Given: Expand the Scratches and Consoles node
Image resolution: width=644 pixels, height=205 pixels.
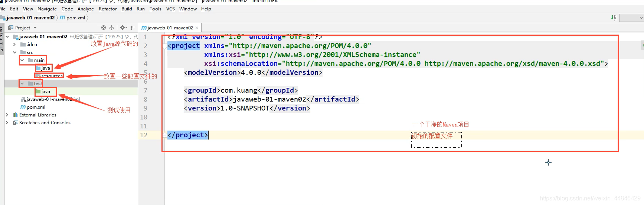Looking at the screenshot, I should click(x=7, y=122).
